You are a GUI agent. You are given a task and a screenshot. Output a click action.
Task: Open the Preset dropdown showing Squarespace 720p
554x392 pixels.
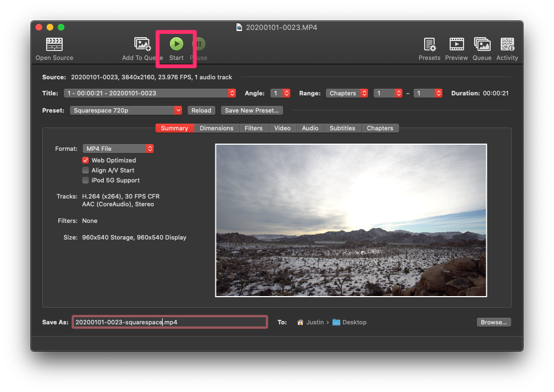[126, 110]
